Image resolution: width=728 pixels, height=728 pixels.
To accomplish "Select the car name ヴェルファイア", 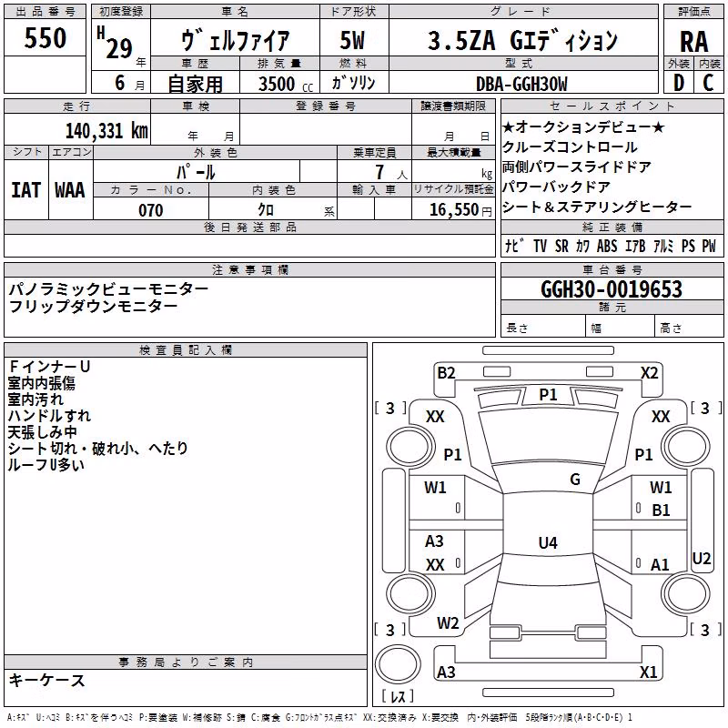I will click(x=235, y=39).
